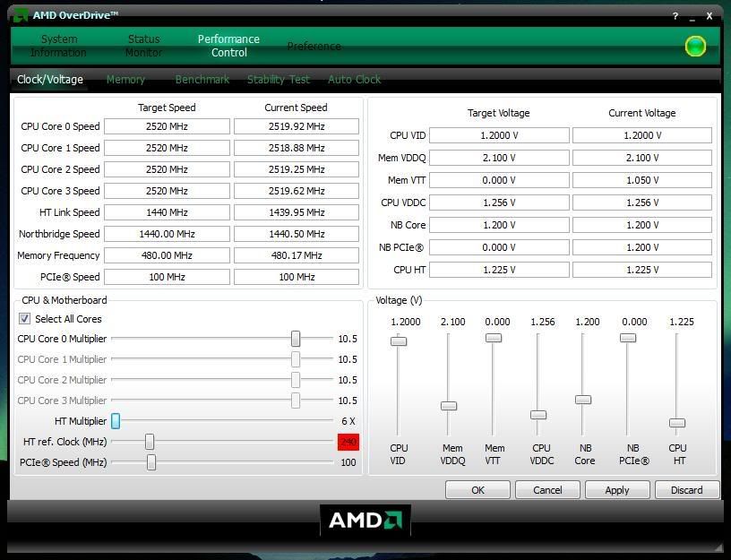Click Northbridge Target Speed 1440.00 MHz field
The image size is (731, 560).
[x=167, y=234]
